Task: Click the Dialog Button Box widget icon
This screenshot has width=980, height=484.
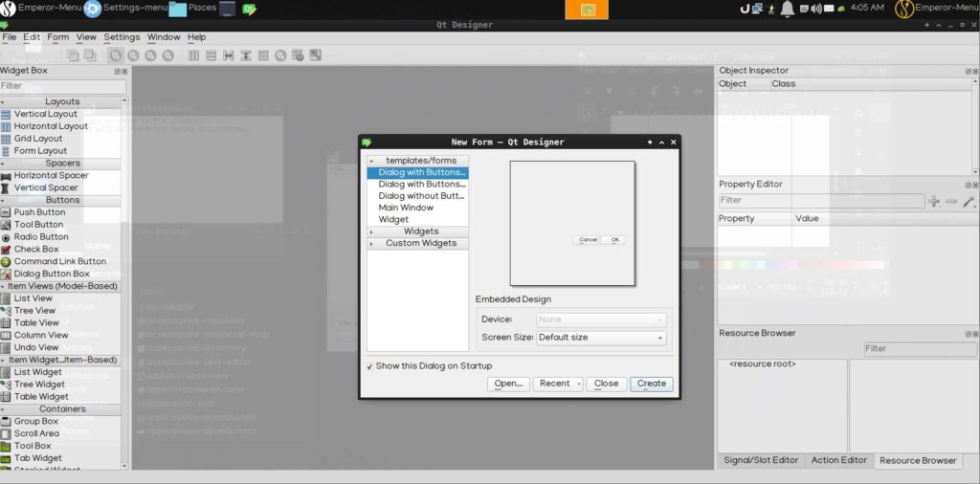Action: coord(6,274)
